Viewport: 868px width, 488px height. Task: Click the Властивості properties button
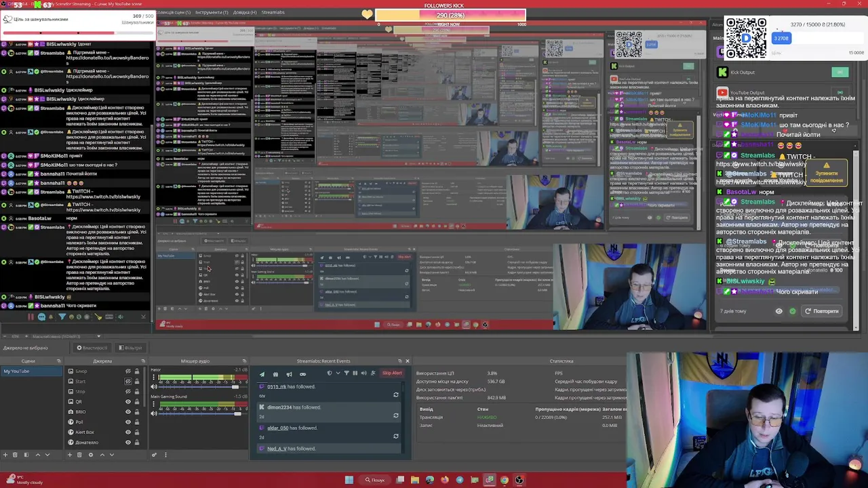(x=92, y=348)
